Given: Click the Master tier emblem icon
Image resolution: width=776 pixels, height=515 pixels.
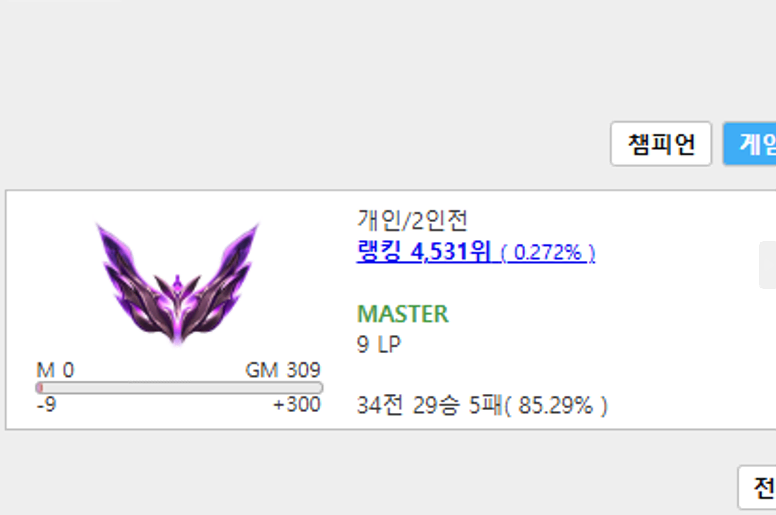Looking at the screenshot, I should pos(178,284).
